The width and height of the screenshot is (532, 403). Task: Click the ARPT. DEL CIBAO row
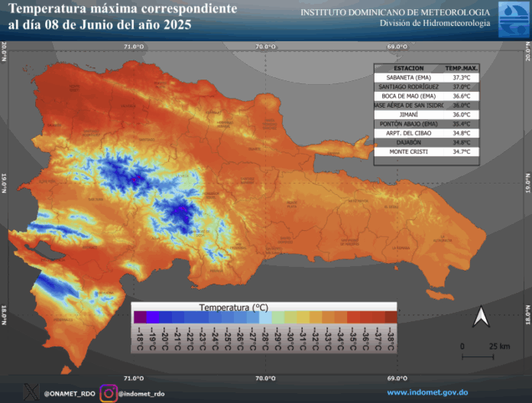[427, 132]
